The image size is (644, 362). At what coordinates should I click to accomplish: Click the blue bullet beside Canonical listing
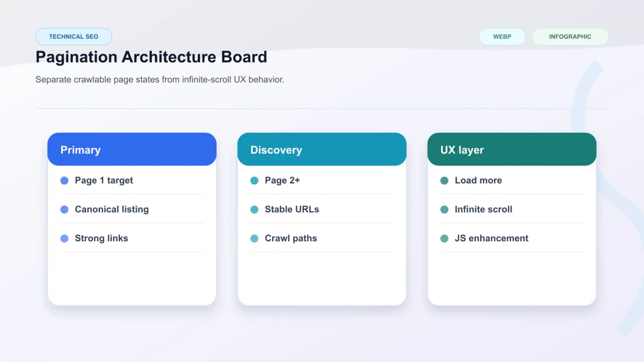(x=65, y=209)
